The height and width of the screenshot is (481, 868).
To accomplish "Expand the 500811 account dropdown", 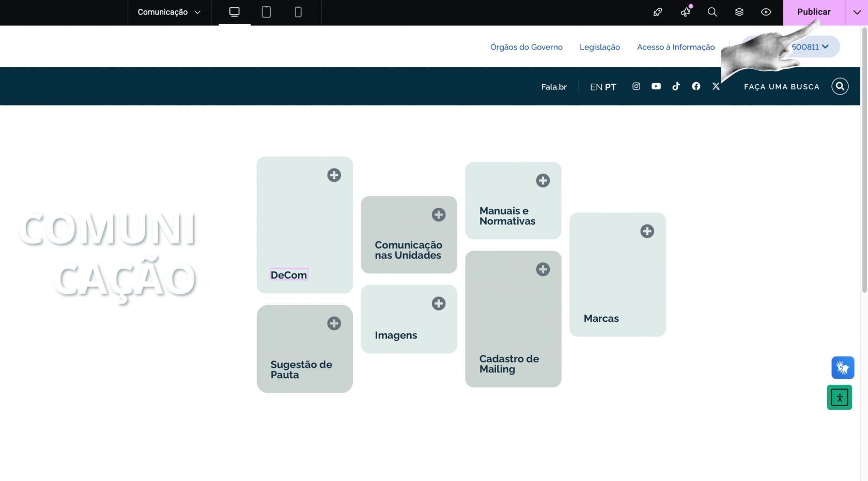I will pyautogui.click(x=791, y=46).
